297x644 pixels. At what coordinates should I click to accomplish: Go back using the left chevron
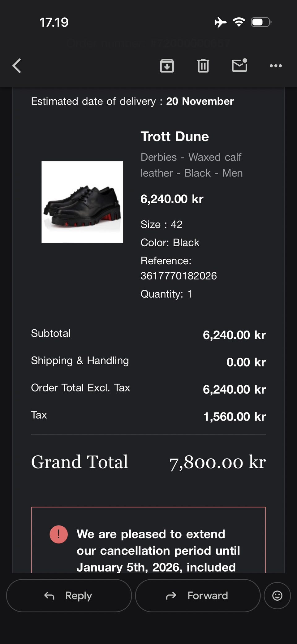[x=17, y=66]
